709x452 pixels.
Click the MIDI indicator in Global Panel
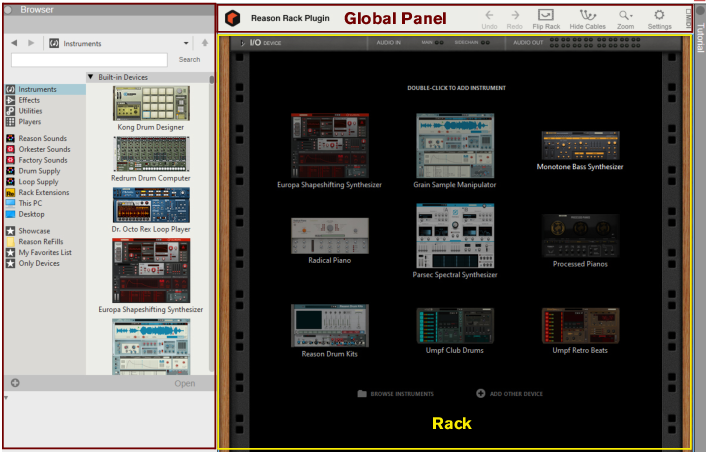click(688, 19)
